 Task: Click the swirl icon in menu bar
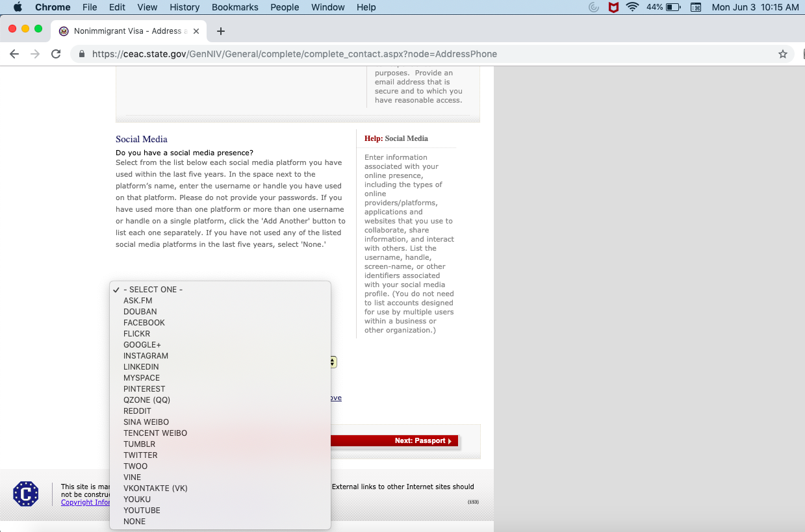(x=594, y=7)
